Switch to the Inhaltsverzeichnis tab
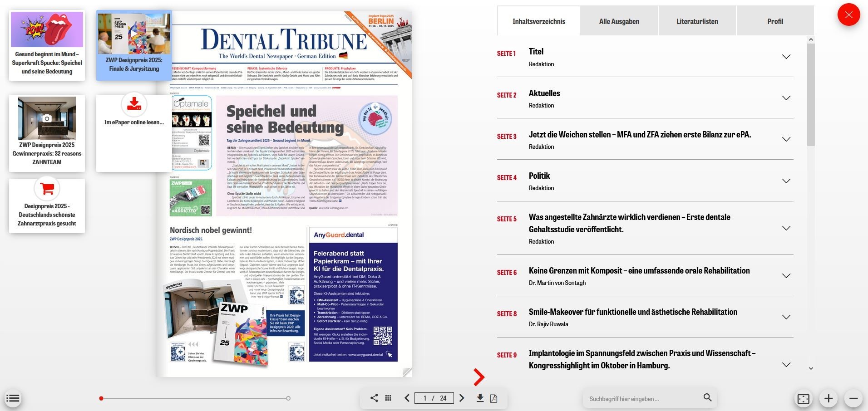 (x=538, y=21)
